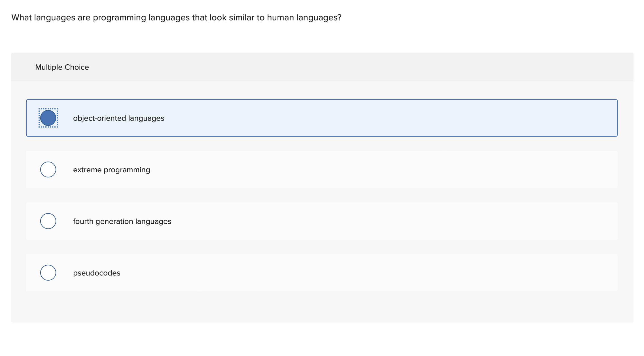Select the pseudocodes radio button
644x356 pixels.
tap(48, 273)
